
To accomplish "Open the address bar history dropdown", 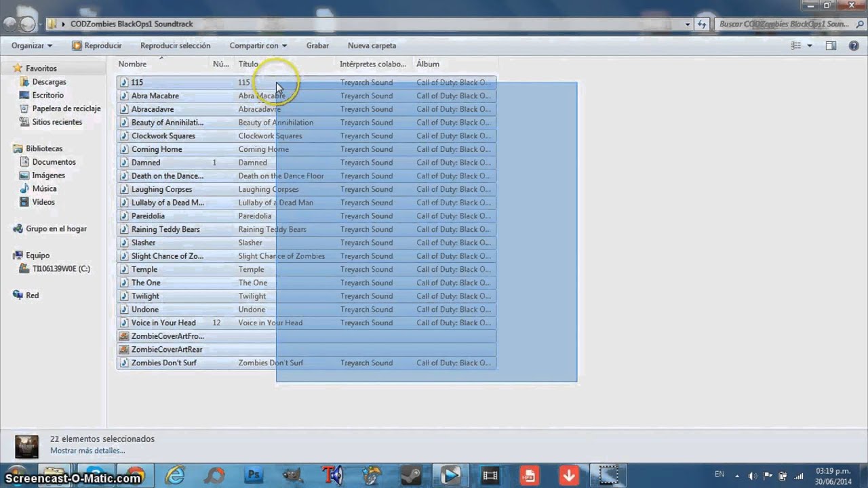I will point(687,24).
